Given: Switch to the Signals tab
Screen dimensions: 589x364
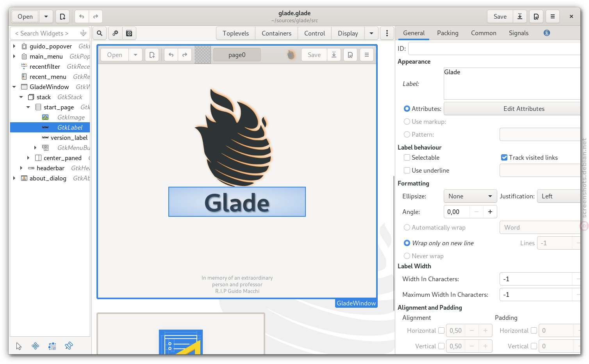Looking at the screenshot, I should (x=519, y=33).
